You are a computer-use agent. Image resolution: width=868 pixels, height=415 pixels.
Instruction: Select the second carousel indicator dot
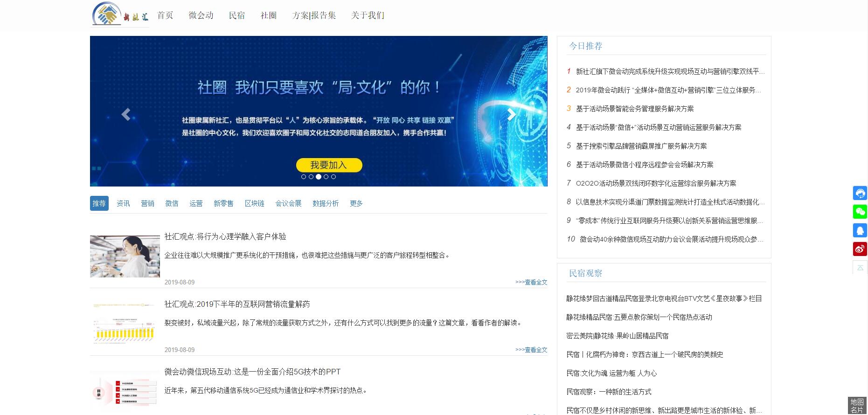tap(311, 177)
